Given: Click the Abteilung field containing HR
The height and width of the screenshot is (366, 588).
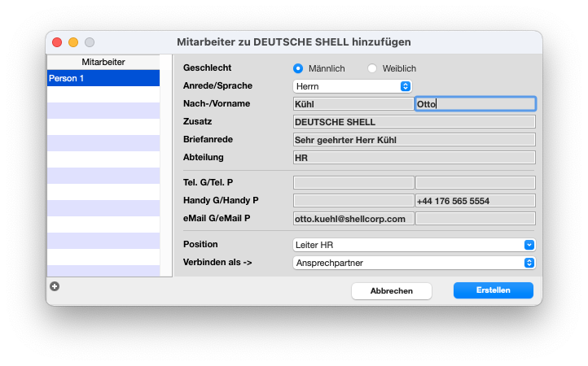Looking at the screenshot, I should coord(414,158).
